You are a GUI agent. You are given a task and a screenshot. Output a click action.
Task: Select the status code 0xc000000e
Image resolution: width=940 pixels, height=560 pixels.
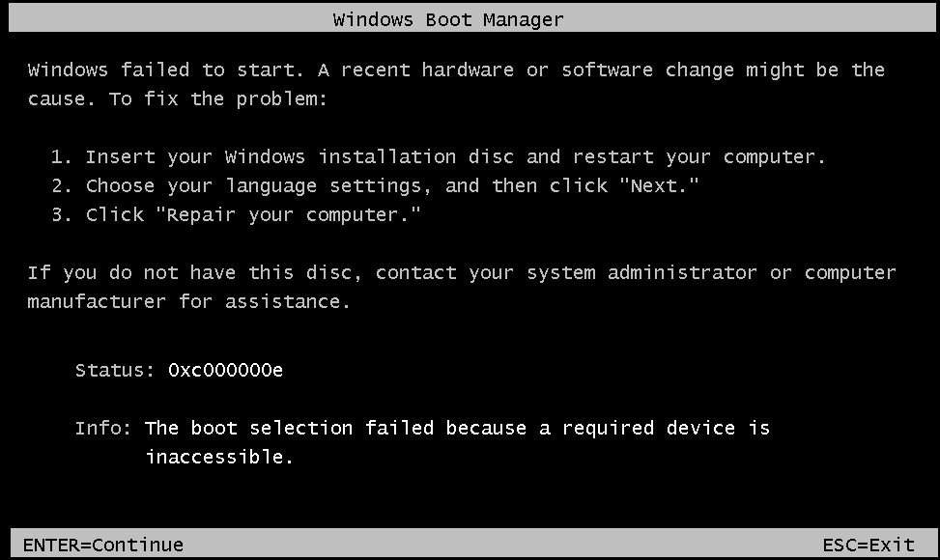coord(225,370)
